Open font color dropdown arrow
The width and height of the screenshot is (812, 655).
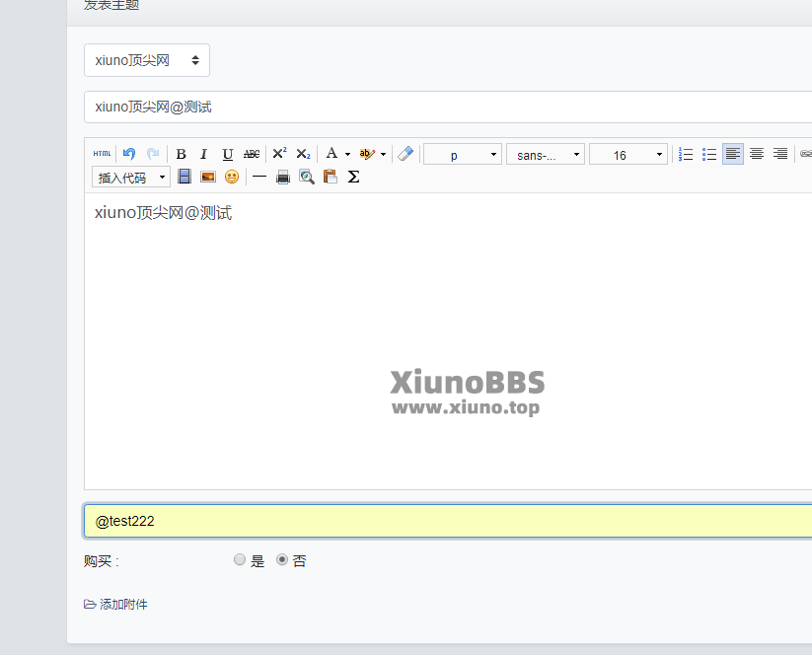(347, 154)
